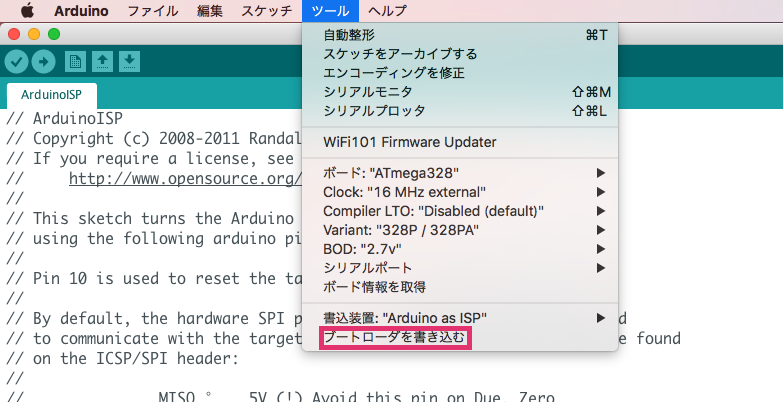
Task: Click the Verify checkmark toolbar icon
Action: [x=16, y=61]
